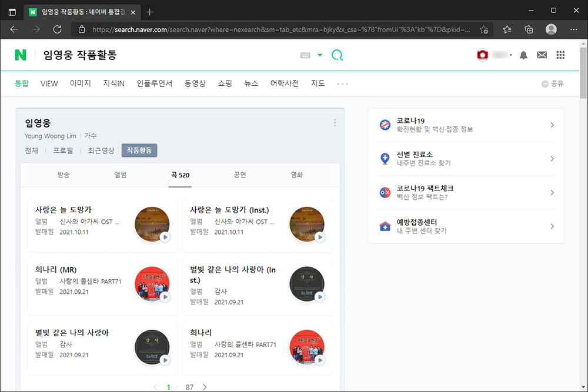Viewport: 588px width, 392px height.
Task: Expand more search tabs with the ellipsis
Action: coord(342,84)
